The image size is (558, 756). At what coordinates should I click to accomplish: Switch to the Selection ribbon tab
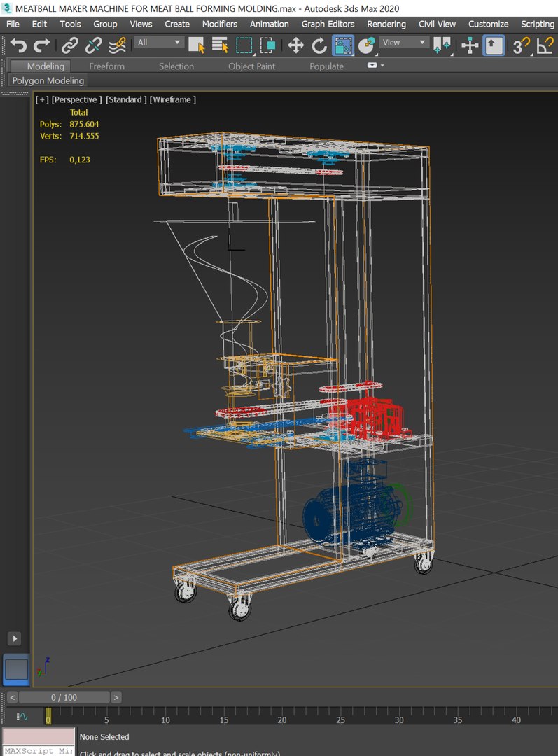[176, 66]
